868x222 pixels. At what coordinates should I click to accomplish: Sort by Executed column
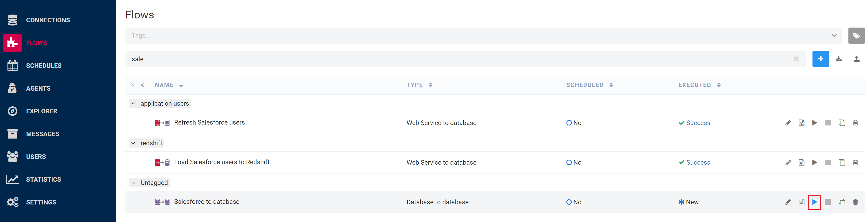[699, 85]
